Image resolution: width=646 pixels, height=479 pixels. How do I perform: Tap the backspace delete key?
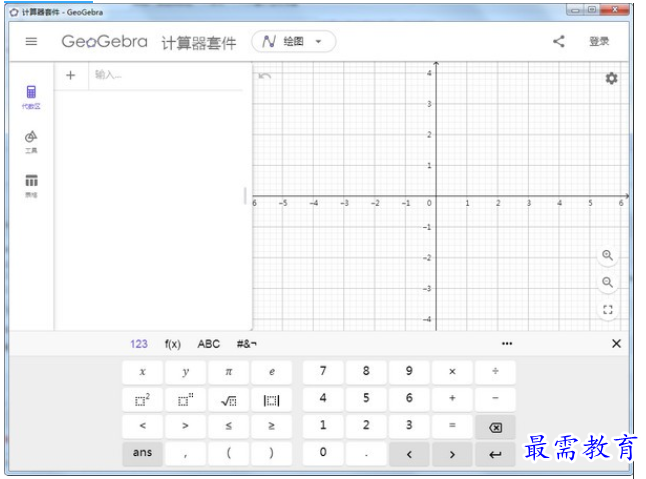(x=495, y=428)
